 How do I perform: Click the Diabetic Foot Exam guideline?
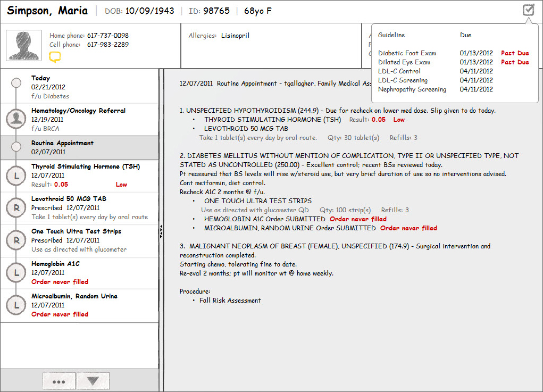pos(407,53)
